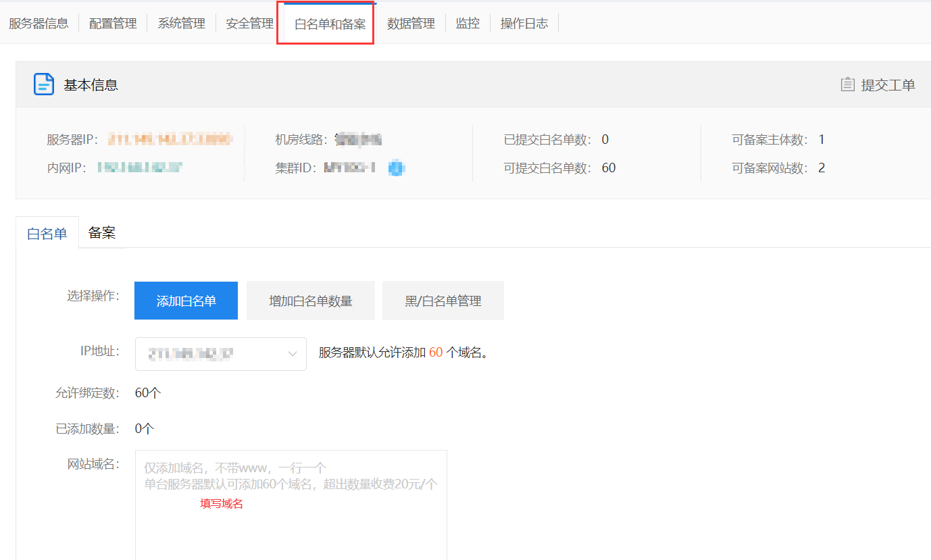Open 黑/白名单管理
This screenshot has height=560, width=931.
click(x=443, y=301)
